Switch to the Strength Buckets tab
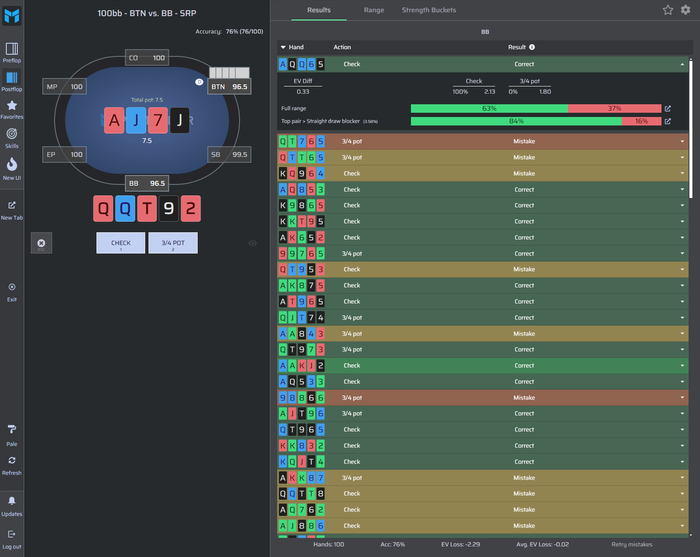Viewport: 700px width, 557px height. coord(429,10)
